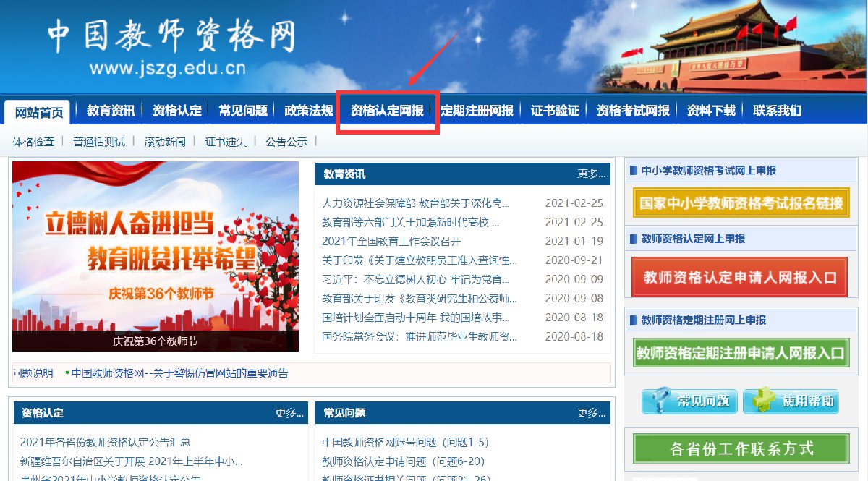Screen dimensions: 868x481
Task: Open 资格认定网报 in navigation bar
Action: tap(387, 111)
